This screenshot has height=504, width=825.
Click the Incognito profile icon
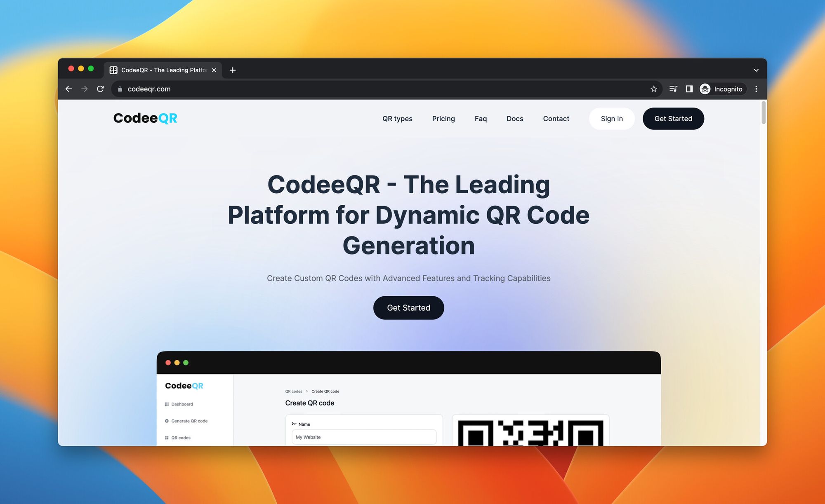coord(705,89)
